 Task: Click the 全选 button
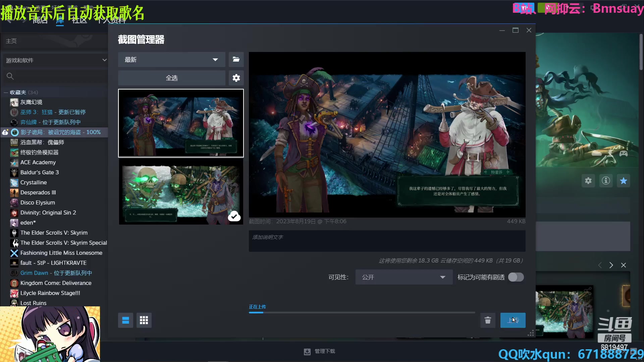pyautogui.click(x=171, y=78)
